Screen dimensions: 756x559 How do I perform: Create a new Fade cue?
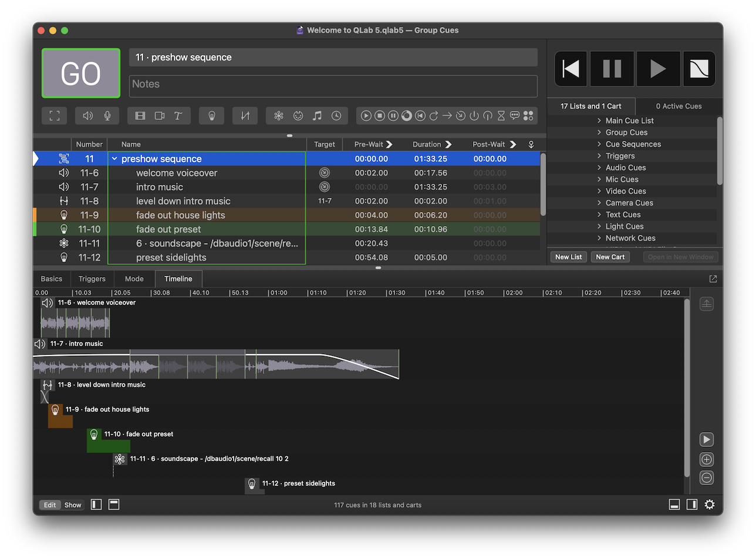point(245,116)
